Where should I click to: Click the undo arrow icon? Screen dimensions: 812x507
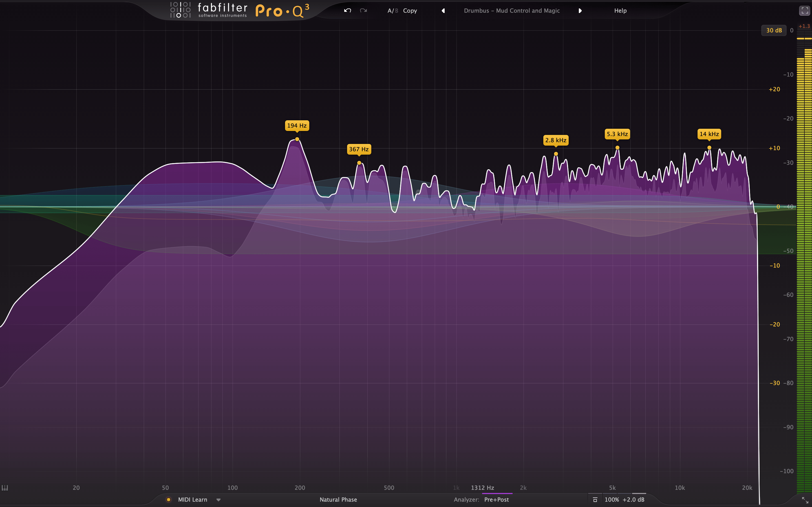[x=348, y=10]
